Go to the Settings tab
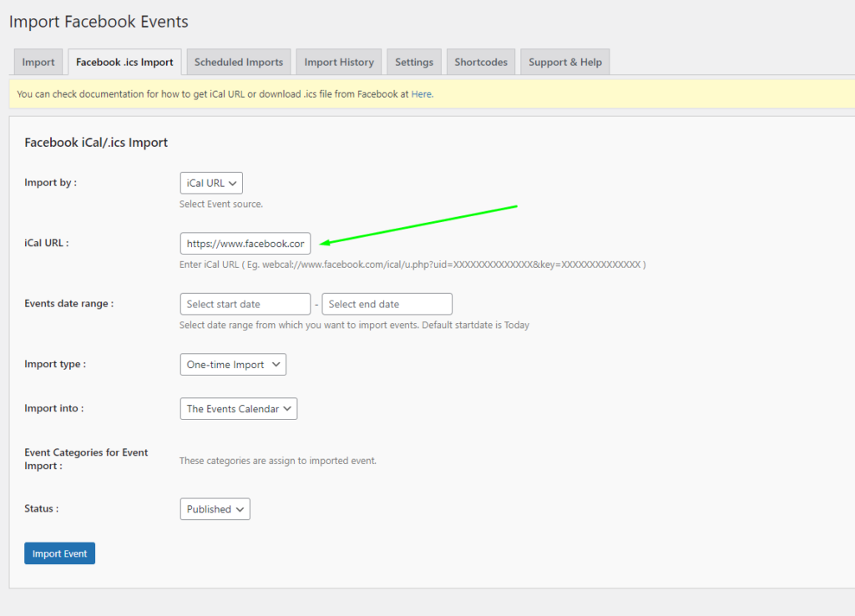This screenshot has width=855, height=616. coord(413,61)
